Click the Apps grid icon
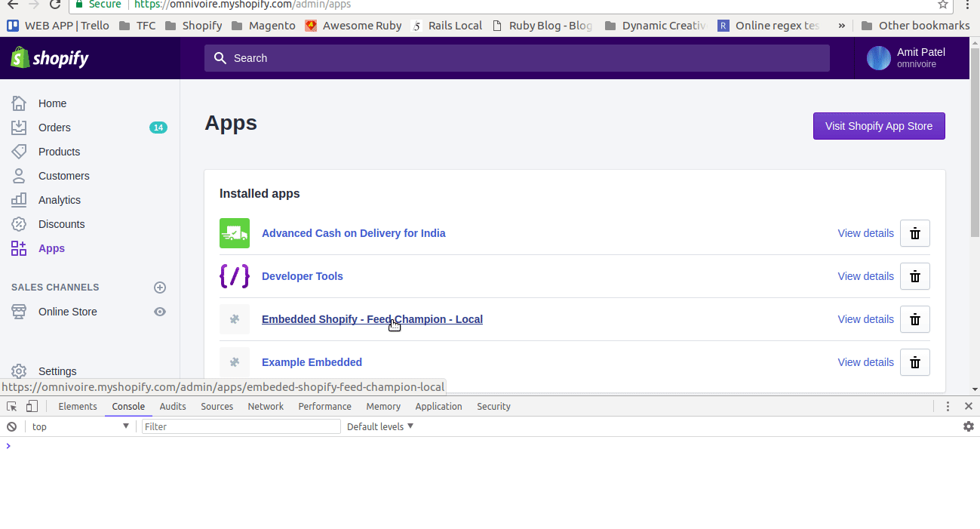The width and height of the screenshot is (980, 529). [19, 248]
